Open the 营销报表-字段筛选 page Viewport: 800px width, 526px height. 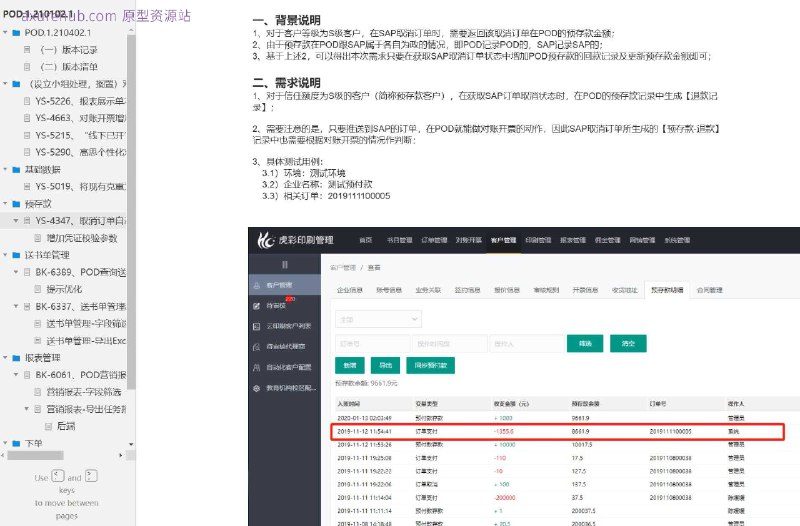coord(84,392)
